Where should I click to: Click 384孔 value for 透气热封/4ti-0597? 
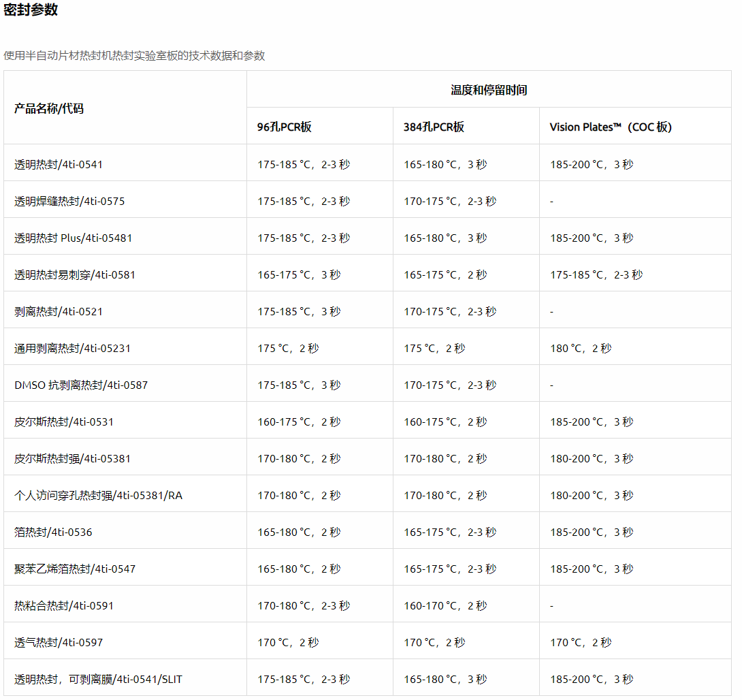point(434,642)
